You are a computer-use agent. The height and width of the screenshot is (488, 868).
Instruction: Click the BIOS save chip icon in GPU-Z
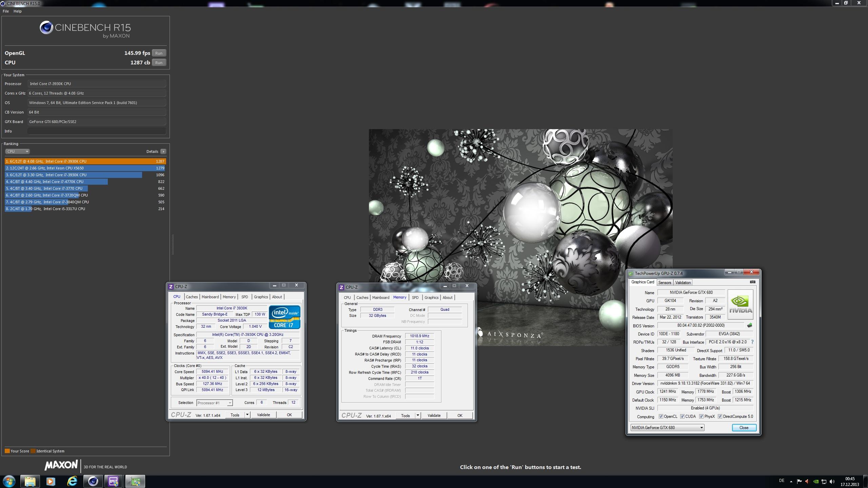(x=749, y=325)
